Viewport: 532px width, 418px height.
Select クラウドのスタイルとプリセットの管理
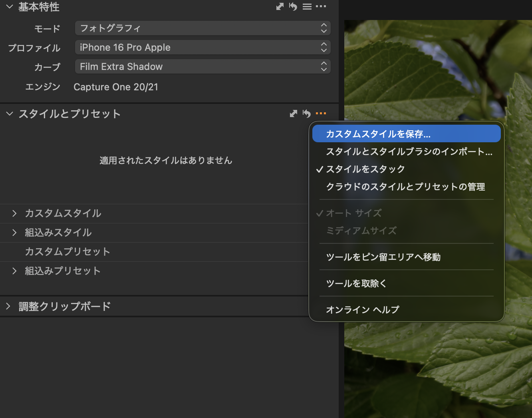406,187
